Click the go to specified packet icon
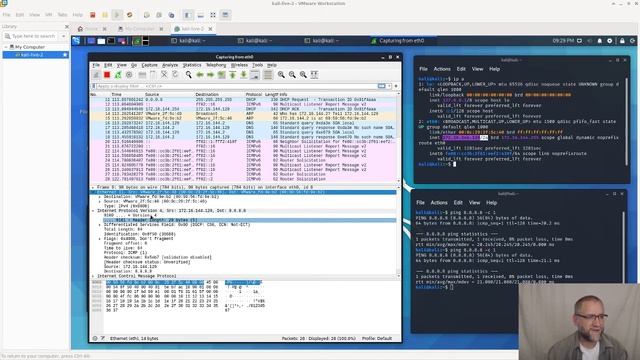This screenshot has height=360, width=640. tap(221, 75)
